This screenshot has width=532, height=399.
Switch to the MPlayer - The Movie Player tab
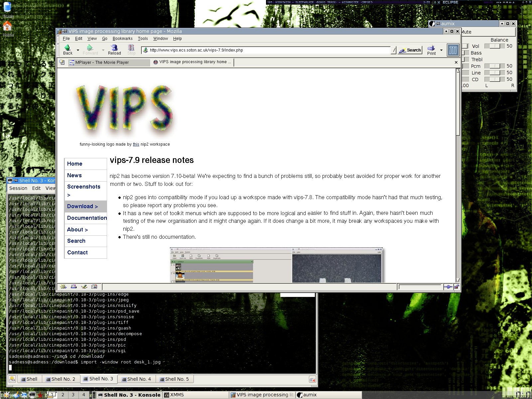[x=109, y=63]
